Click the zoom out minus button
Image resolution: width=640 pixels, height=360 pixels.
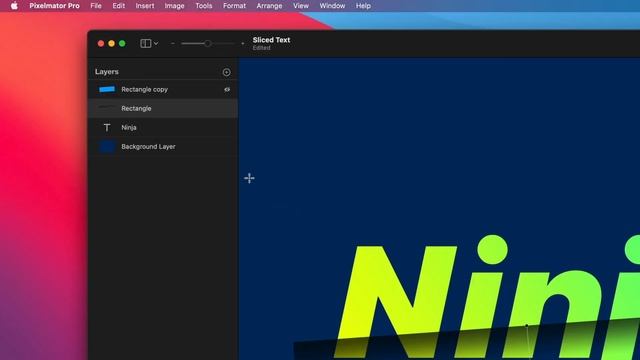coord(173,43)
